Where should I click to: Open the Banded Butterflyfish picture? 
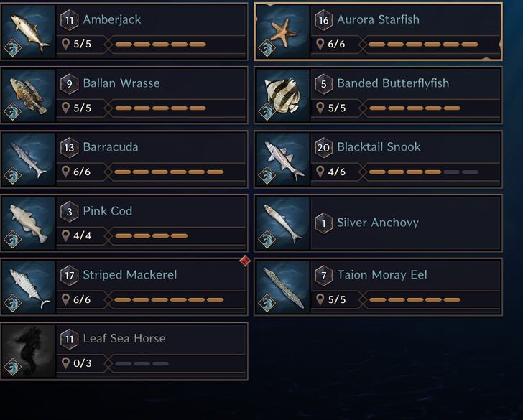[282, 95]
